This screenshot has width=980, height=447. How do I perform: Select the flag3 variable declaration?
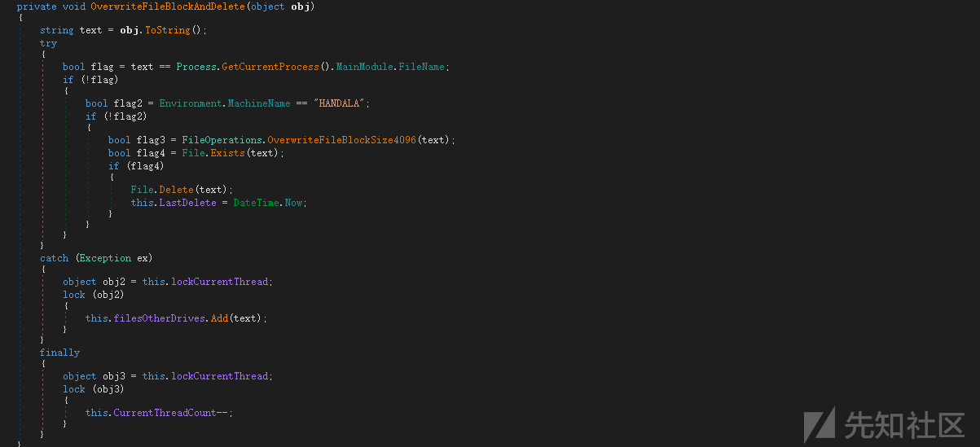(151, 140)
